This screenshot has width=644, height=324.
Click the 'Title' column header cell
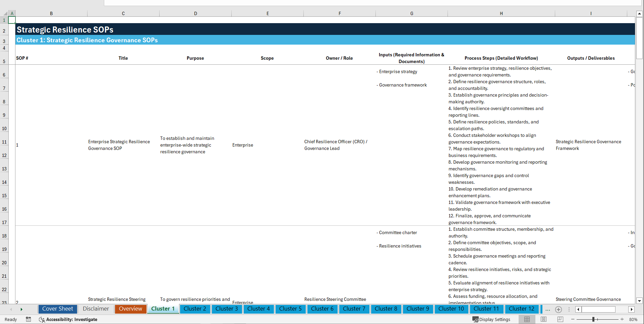click(123, 58)
